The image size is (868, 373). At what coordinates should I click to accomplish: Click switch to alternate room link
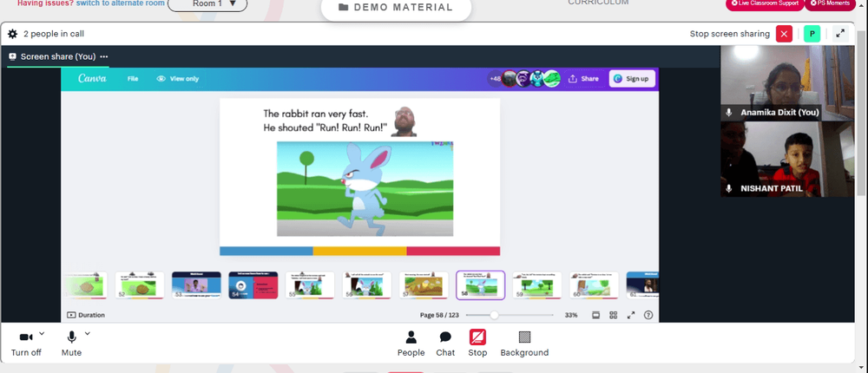[120, 3]
